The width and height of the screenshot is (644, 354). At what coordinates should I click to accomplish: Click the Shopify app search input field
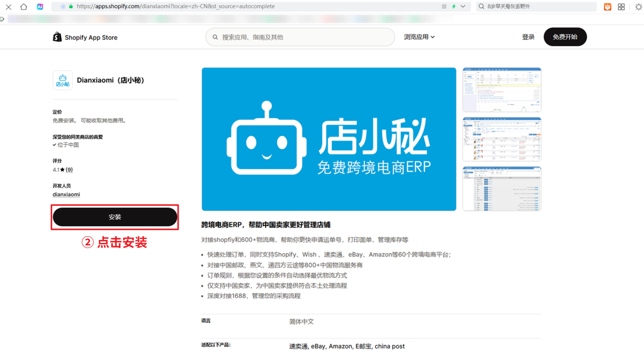[x=301, y=37]
